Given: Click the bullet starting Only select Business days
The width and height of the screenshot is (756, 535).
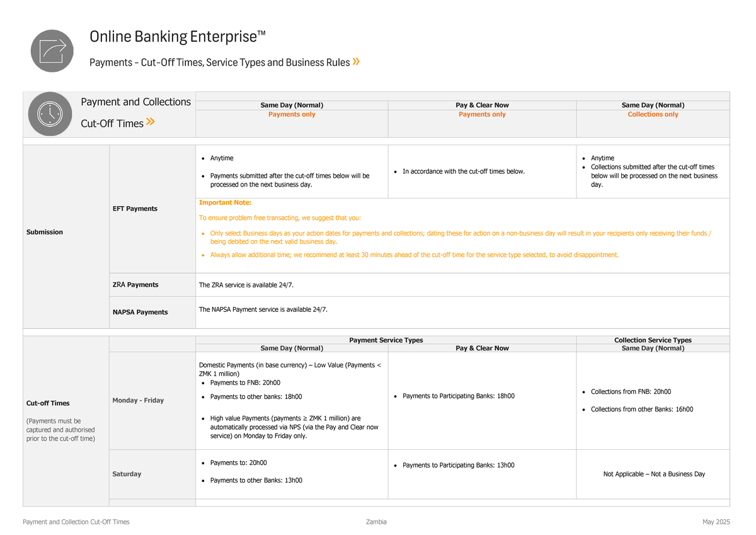Looking at the screenshot, I should (461, 238).
